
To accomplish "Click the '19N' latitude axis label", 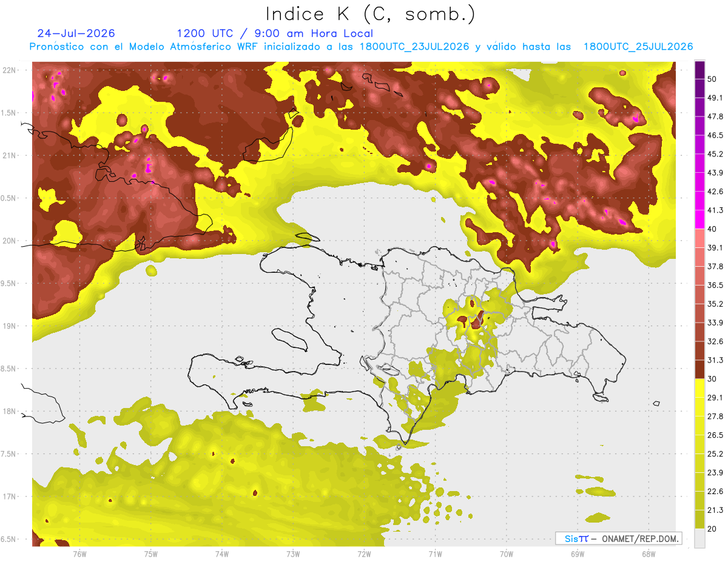I will (x=10, y=326).
